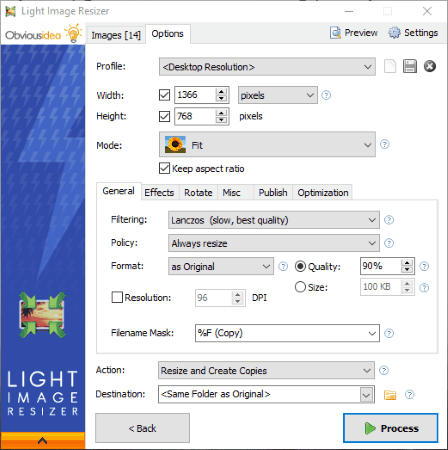
Task: Select the Quality radio button
Action: tap(300, 266)
